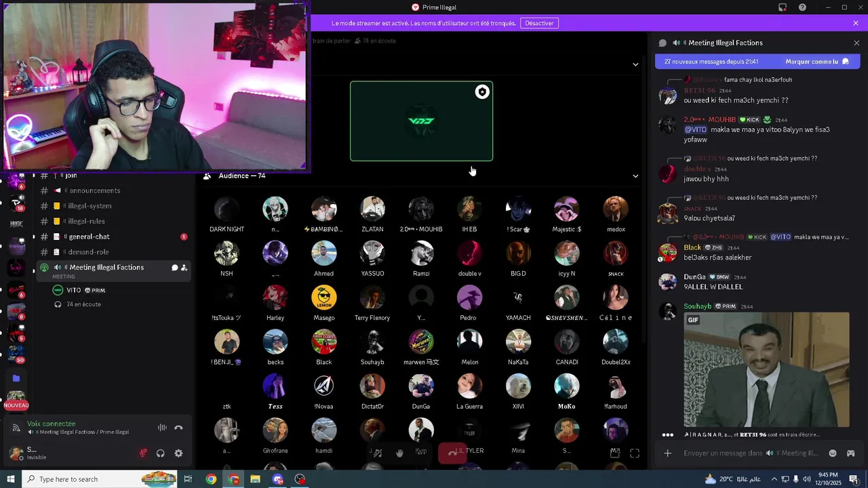Click La Guerra audience avatar
The image size is (868, 488).
pyautogui.click(x=469, y=386)
